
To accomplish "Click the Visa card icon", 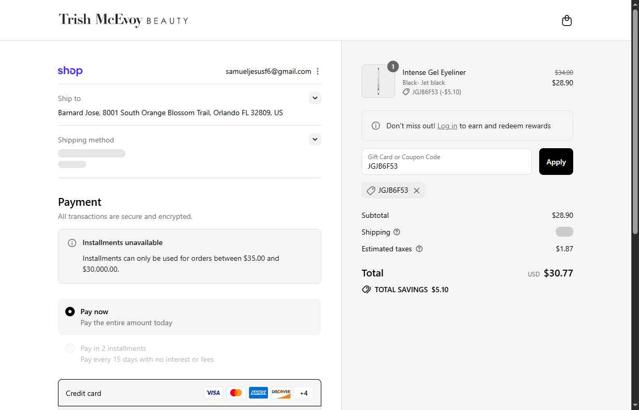I will point(213,393).
